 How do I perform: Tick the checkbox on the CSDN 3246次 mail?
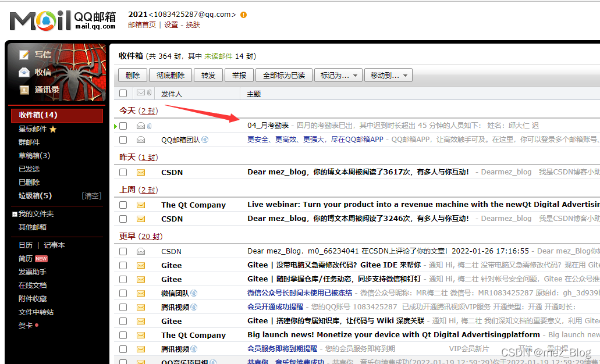tap(123, 219)
